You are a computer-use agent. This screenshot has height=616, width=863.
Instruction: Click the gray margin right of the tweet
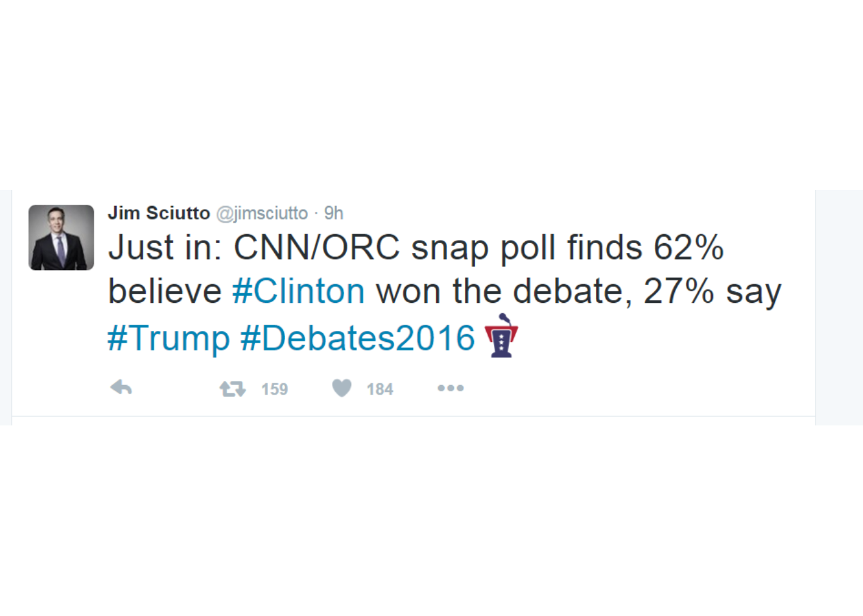click(839, 308)
